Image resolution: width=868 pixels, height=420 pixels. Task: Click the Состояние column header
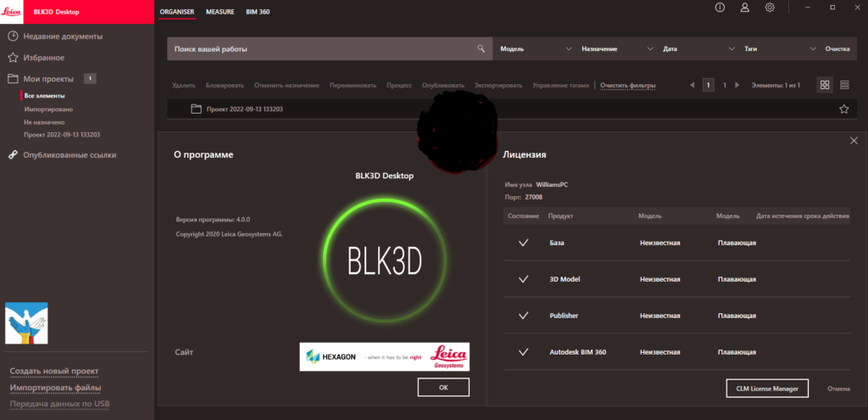523,216
